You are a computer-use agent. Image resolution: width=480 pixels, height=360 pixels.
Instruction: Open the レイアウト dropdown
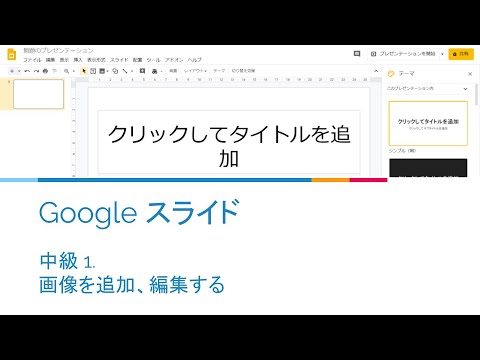(x=195, y=71)
